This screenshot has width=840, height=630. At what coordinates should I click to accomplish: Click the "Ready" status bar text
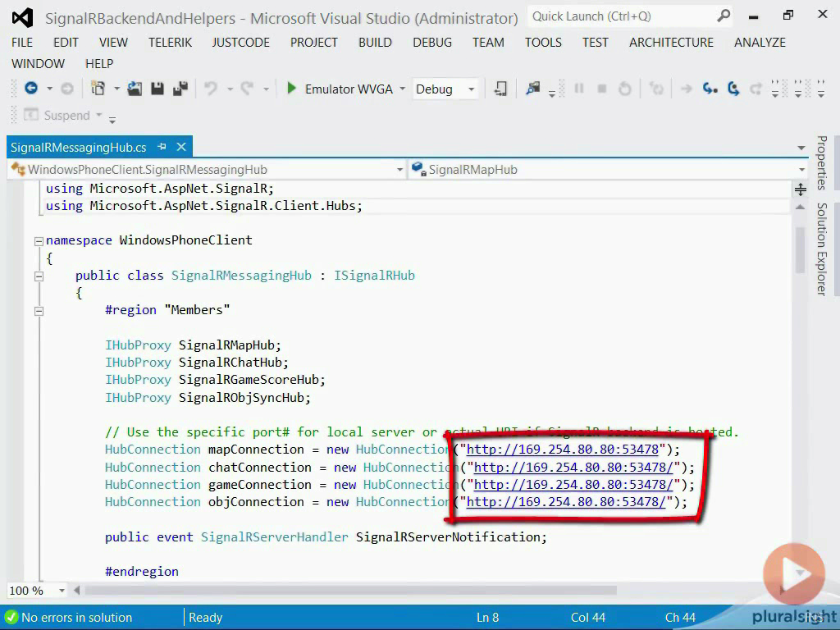pos(205,617)
